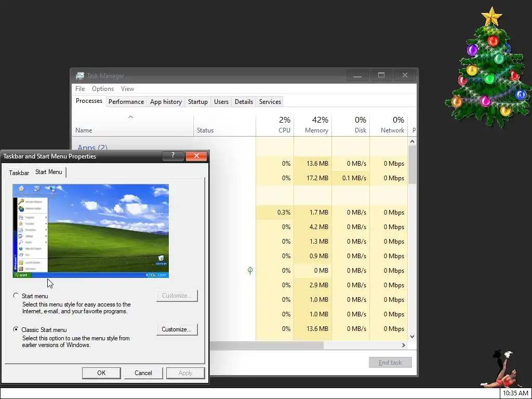Click the End task button
Viewport: 532px width, 399px height.
click(390, 362)
